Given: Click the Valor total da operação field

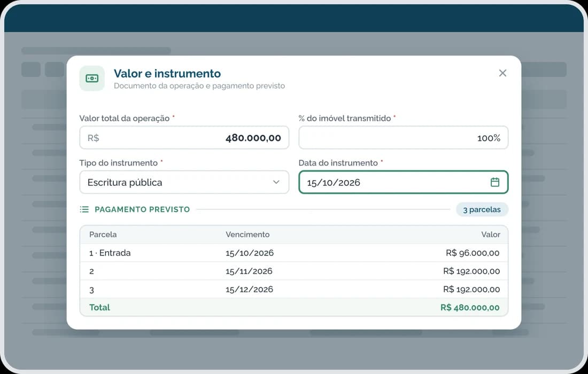Looking at the screenshot, I should point(184,137).
